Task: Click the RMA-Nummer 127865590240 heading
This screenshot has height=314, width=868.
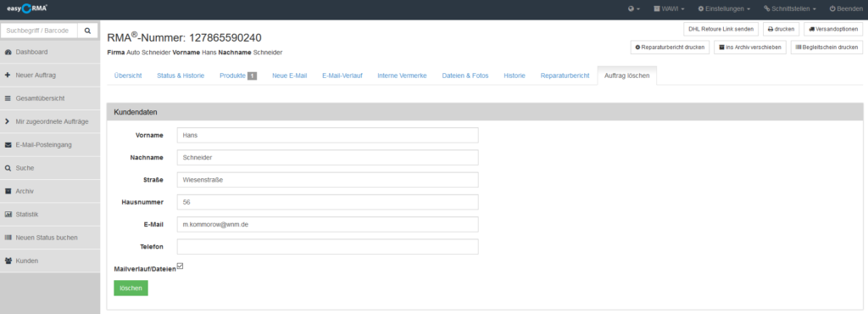Action: pos(184,37)
